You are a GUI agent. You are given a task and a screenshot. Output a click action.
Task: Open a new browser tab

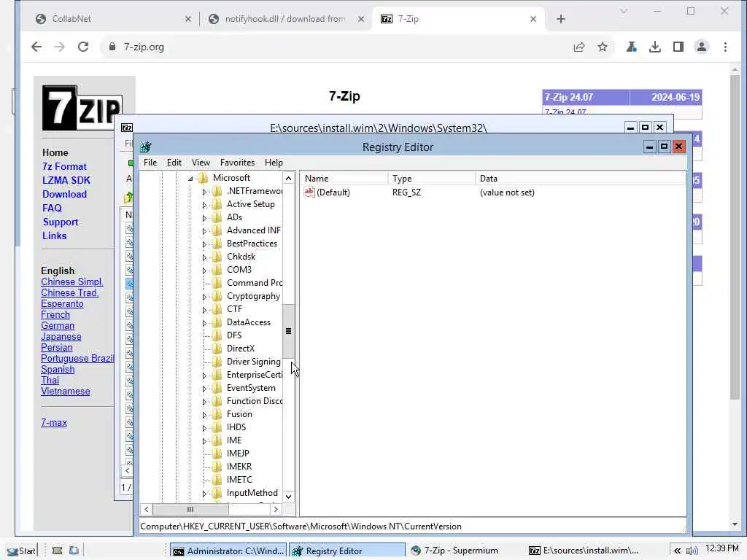(x=561, y=19)
